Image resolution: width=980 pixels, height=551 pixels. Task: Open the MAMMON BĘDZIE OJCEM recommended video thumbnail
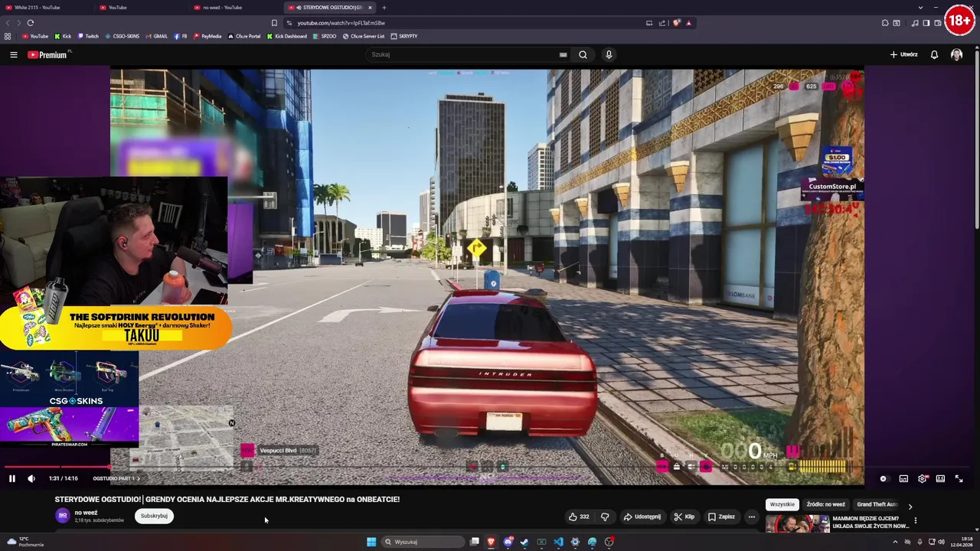point(797,523)
